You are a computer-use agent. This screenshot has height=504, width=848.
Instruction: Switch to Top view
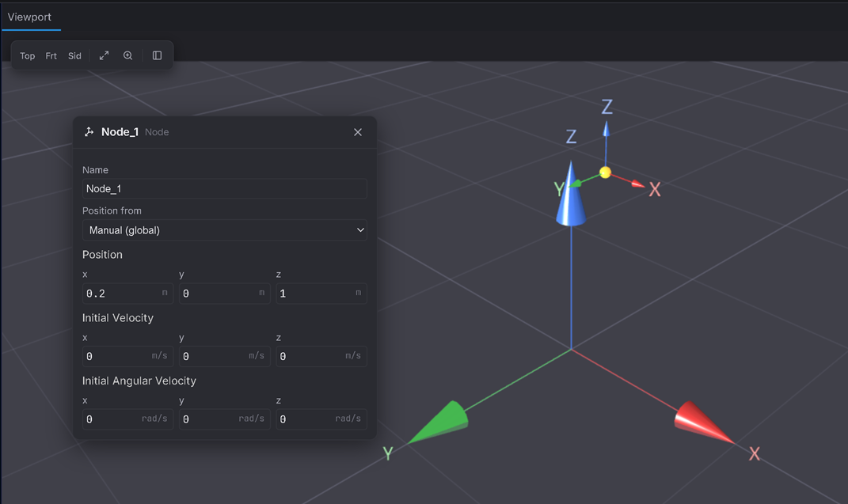[x=27, y=55]
